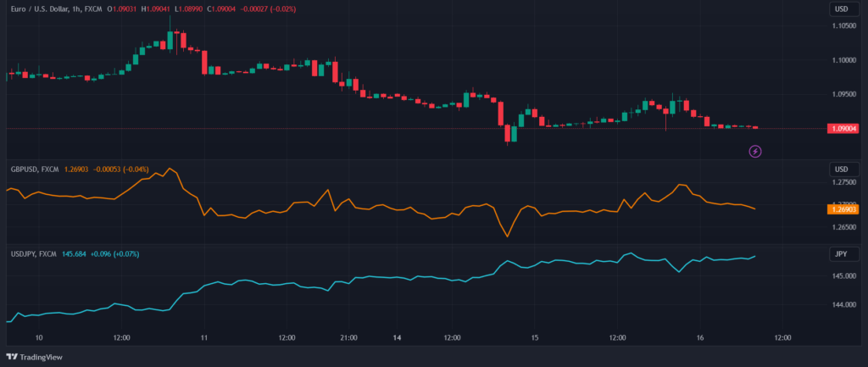Click the date label 10 on time axis
868x367 pixels.
coord(39,337)
